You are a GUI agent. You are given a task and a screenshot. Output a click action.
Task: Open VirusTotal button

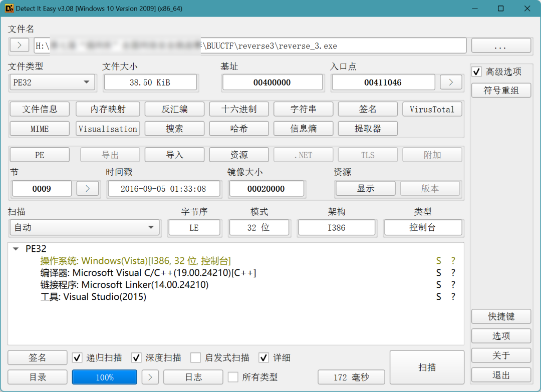tap(432, 109)
